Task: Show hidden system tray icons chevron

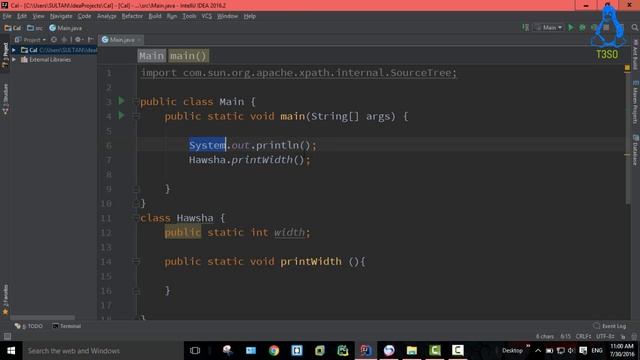Action: coord(538,351)
